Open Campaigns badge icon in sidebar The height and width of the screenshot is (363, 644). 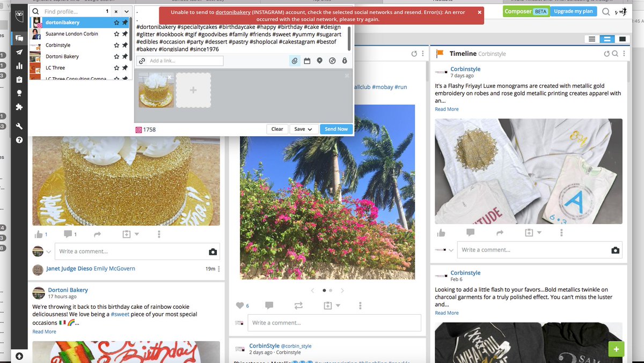(19, 93)
